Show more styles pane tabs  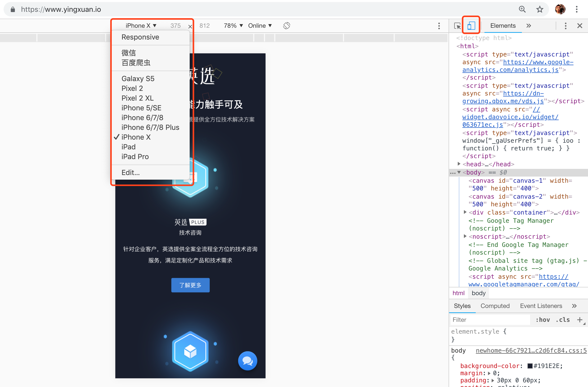(x=574, y=306)
